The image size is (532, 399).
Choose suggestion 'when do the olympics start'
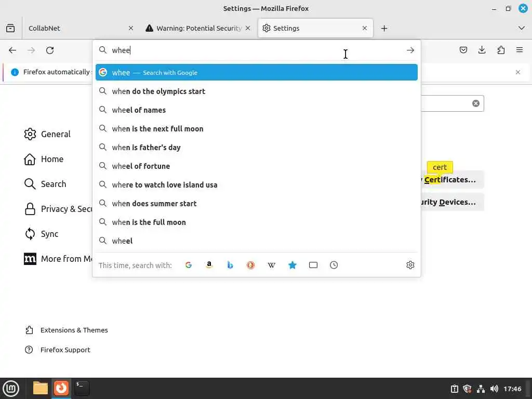[x=257, y=91]
